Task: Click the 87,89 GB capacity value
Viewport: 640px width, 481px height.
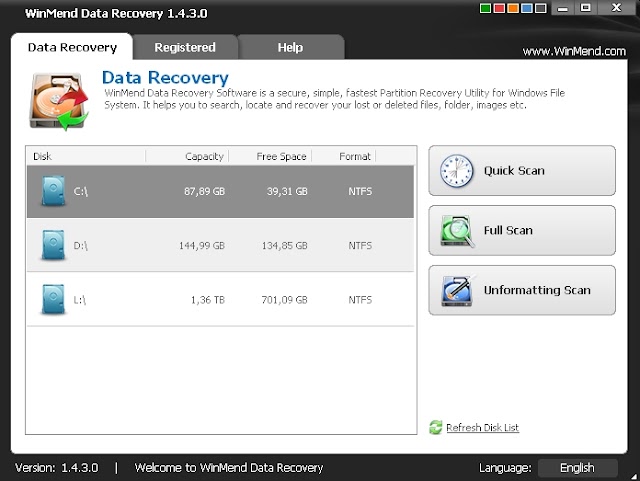Action: coord(204,191)
